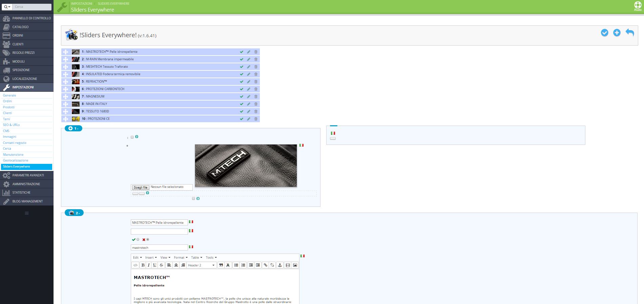Screen dimensions: 644x304
Task: Click the blue checkmark save button in header
Action: (605, 33)
